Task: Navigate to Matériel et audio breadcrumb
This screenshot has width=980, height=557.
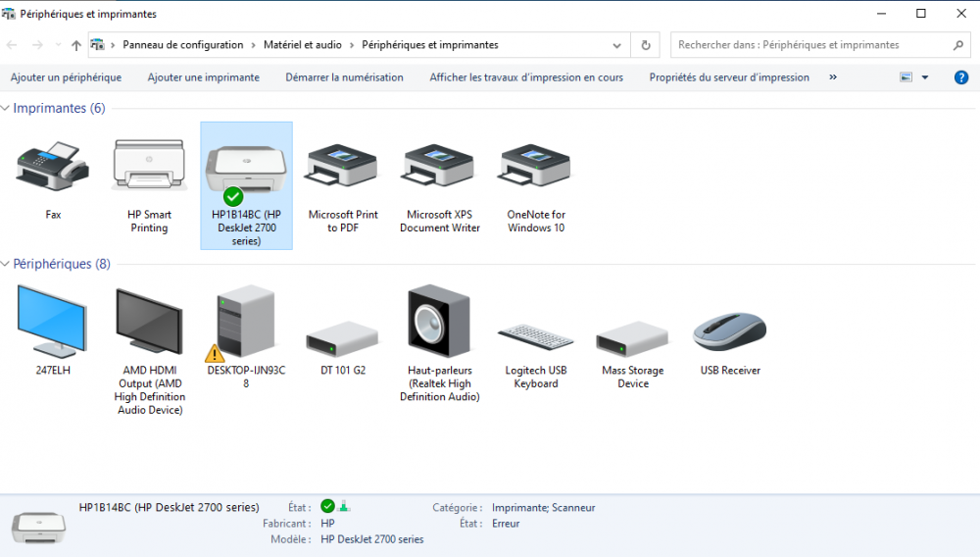Action: pos(302,45)
